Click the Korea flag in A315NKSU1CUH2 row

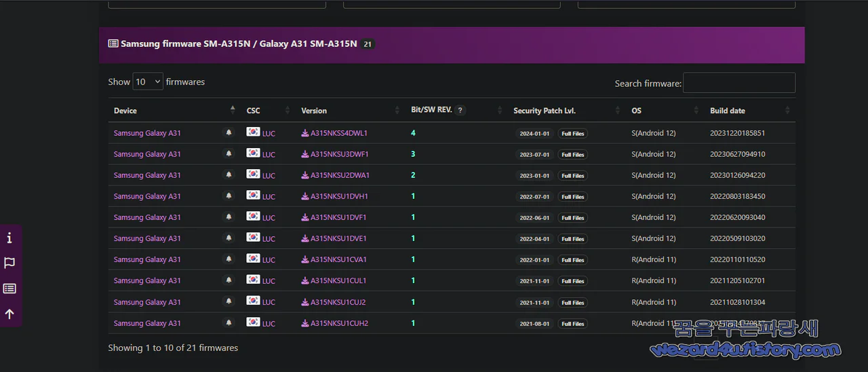(253, 322)
